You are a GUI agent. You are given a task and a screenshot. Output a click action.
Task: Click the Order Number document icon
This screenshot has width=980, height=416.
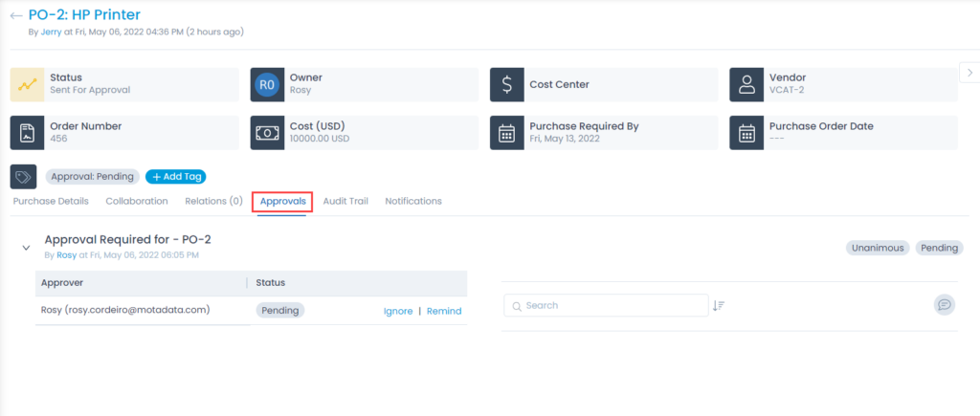pyautogui.click(x=27, y=133)
